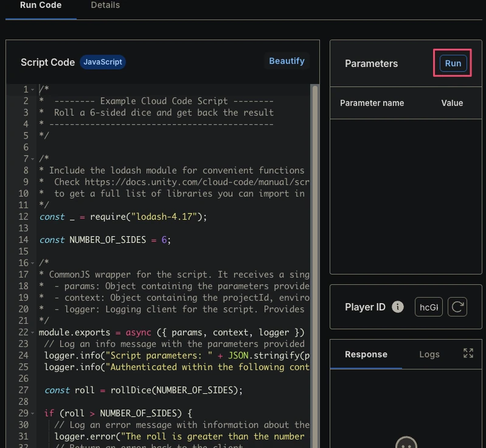Click the lodash require statement line

[123, 217]
